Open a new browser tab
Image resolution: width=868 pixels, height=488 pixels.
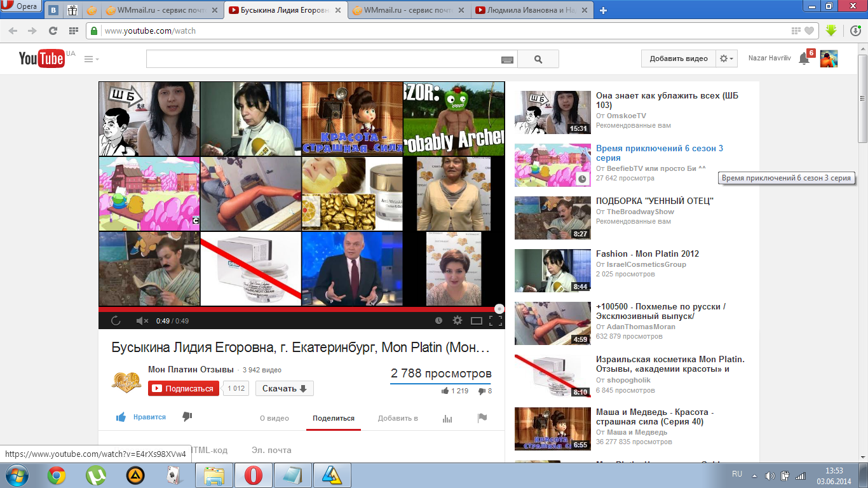pyautogui.click(x=603, y=10)
